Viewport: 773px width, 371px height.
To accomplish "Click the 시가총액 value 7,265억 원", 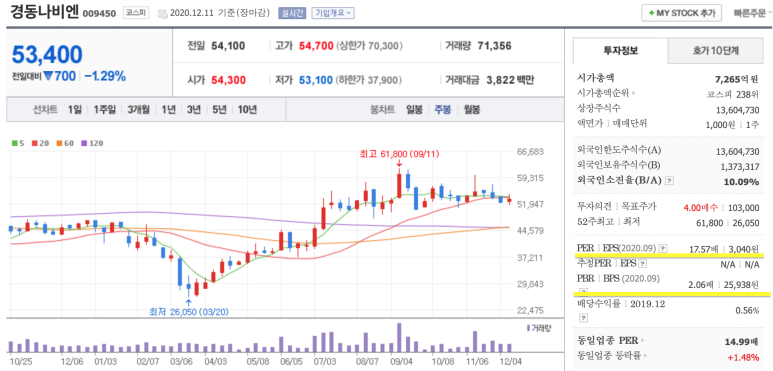I will point(737,79).
